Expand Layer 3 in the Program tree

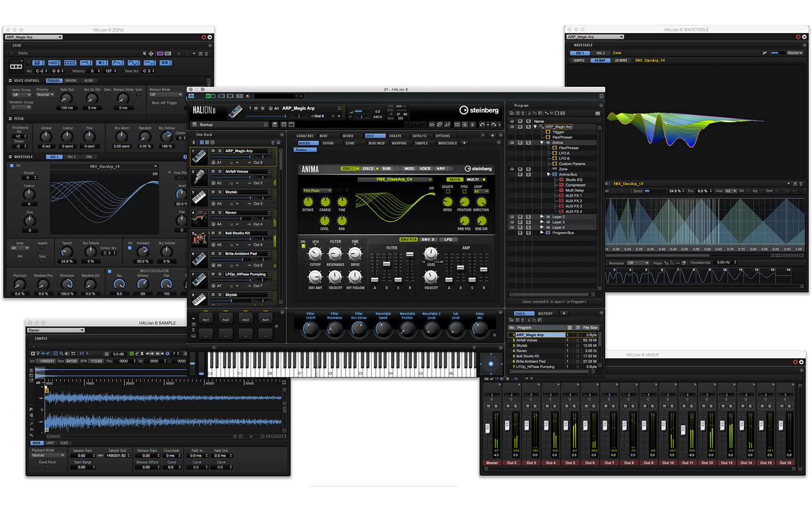(542, 222)
